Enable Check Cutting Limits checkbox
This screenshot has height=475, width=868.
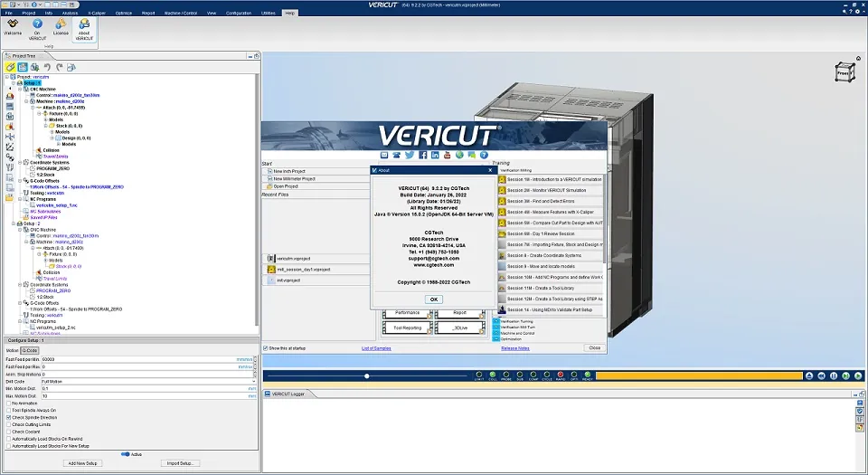8,424
